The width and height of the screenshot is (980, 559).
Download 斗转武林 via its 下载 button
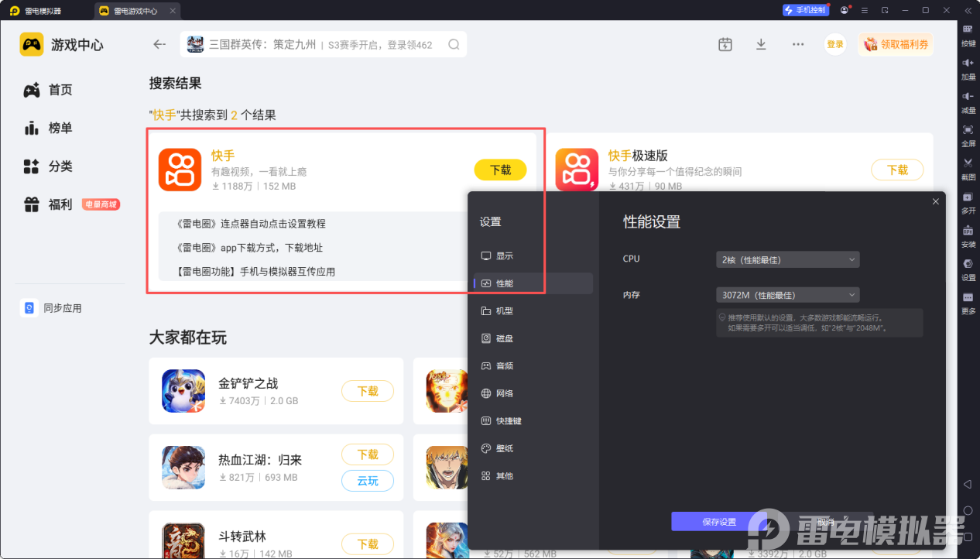(x=368, y=544)
